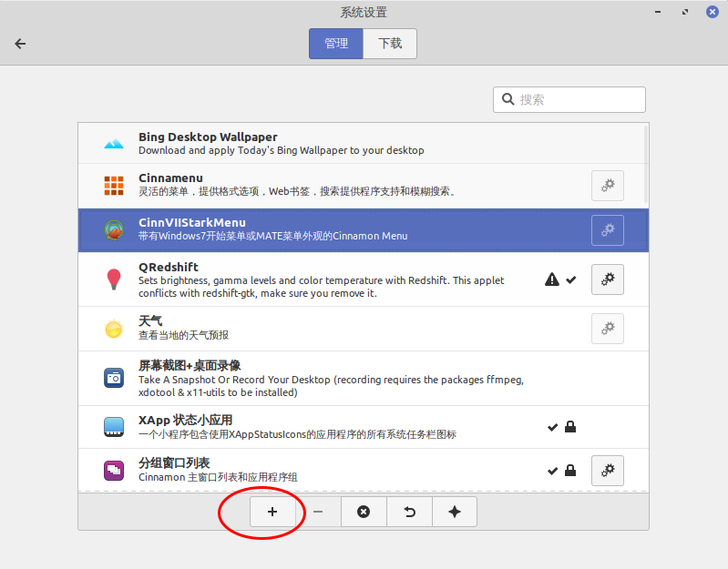Click description '查看当地的天气预报'
Image resolution: width=728 pixels, height=569 pixels.
[x=183, y=335]
